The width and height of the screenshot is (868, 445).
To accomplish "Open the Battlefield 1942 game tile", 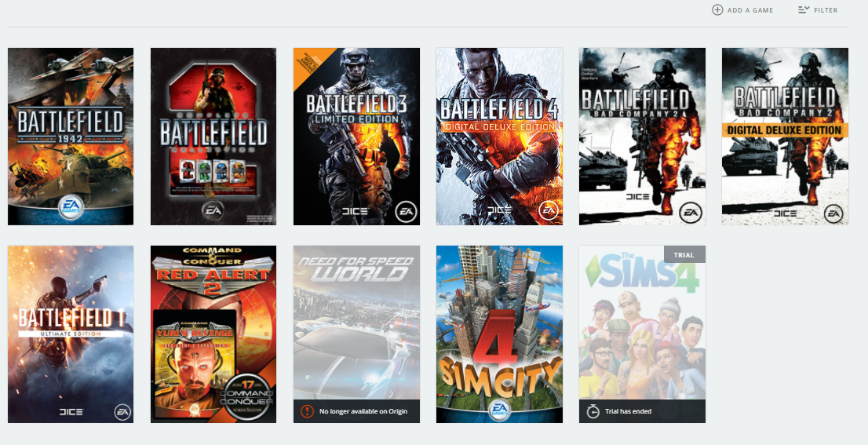I will pos(71,137).
